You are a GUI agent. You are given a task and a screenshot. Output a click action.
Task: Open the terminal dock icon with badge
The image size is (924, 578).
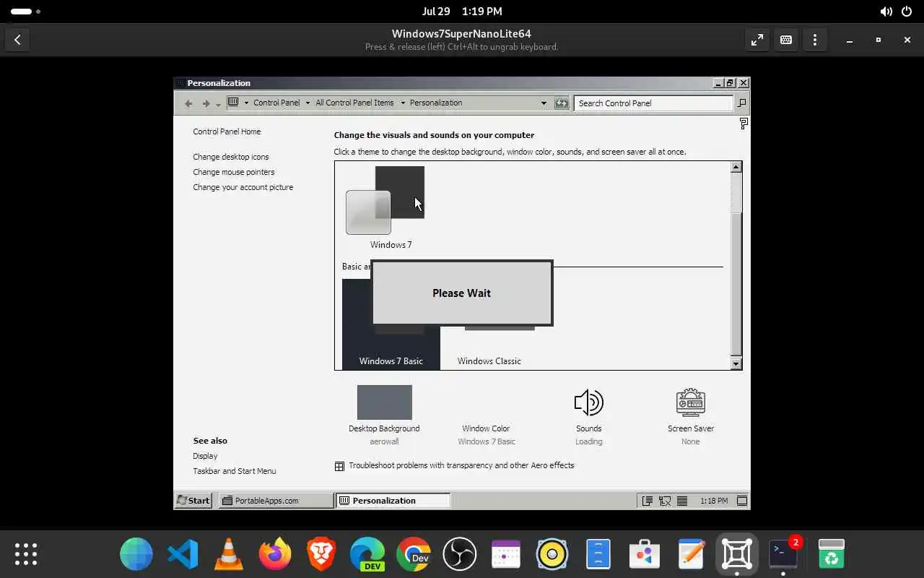(783, 554)
